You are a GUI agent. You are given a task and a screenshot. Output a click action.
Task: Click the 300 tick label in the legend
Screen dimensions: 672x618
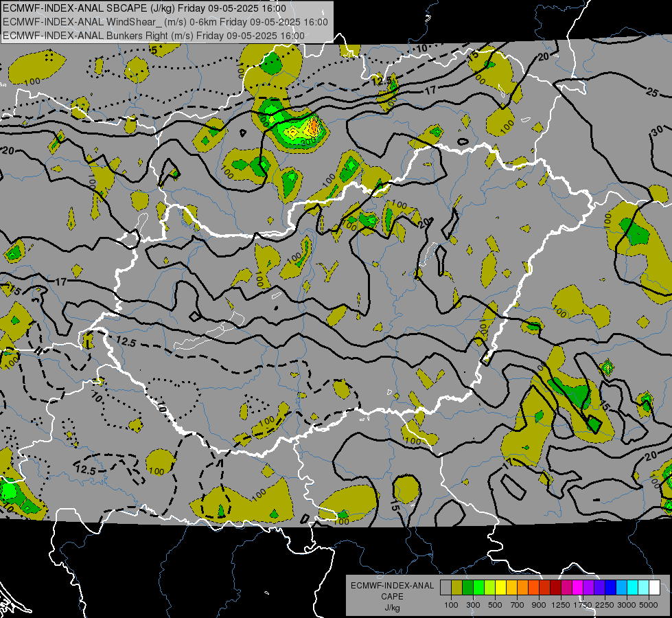[x=473, y=605]
